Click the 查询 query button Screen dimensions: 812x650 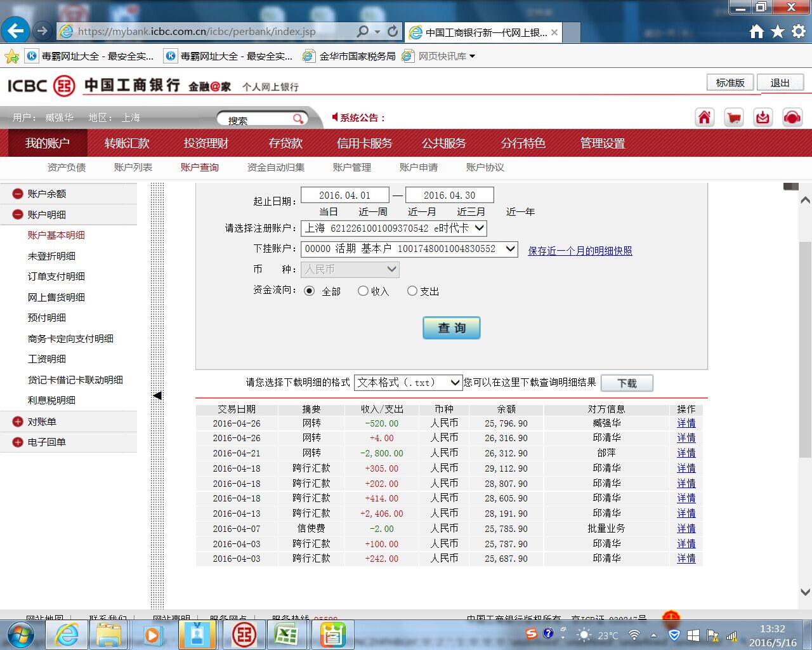452,328
